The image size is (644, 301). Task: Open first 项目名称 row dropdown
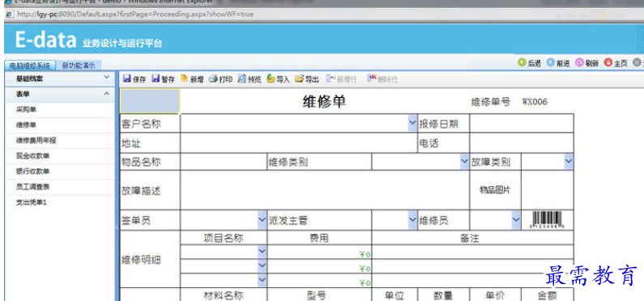tap(262, 252)
